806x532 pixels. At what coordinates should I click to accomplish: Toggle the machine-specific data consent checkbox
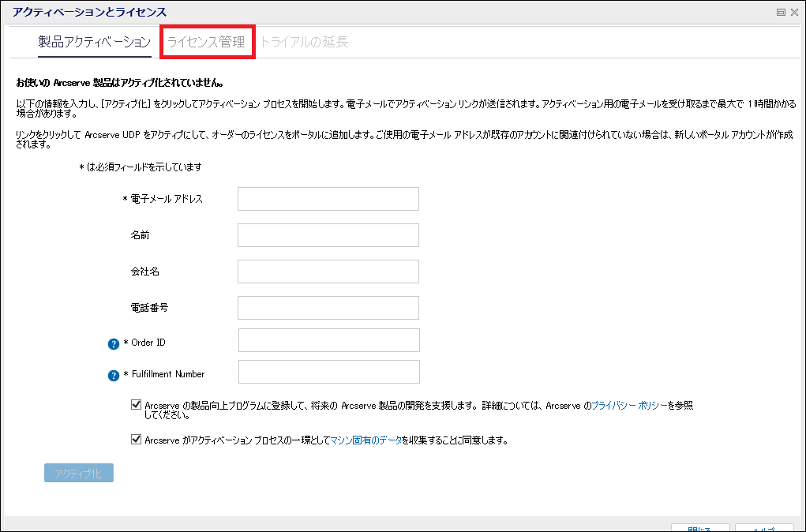[136, 440]
